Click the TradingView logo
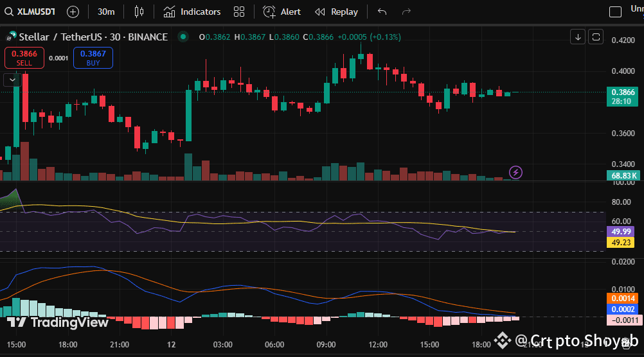Viewport: 644px width, 357px height. (58, 322)
